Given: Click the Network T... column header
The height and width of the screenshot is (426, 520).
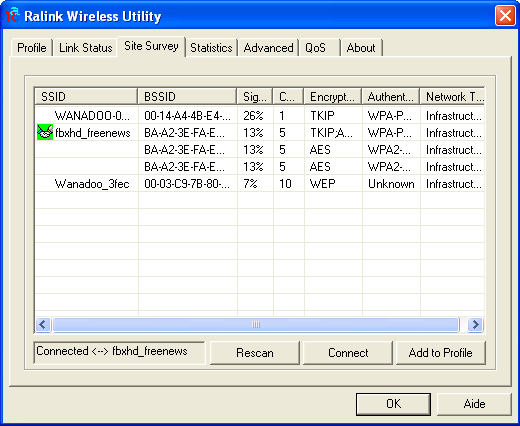Looking at the screenshot, I should click(x=452, y=97).
